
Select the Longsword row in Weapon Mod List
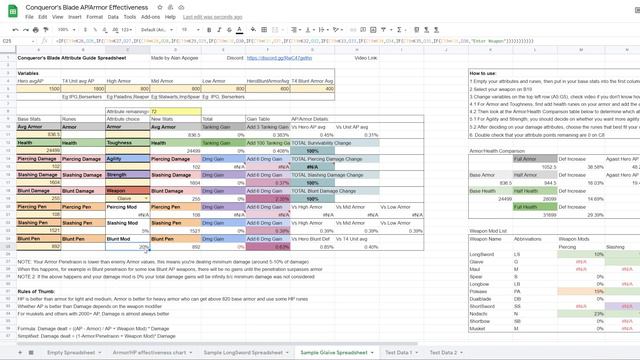pyautogui.click(x=554, y=254)
